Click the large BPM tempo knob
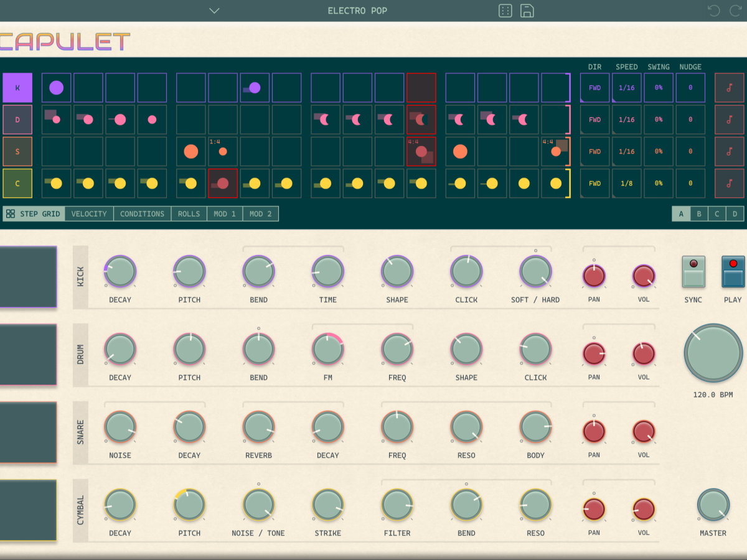Image resolution: width=747 pixels, height=560 pixels. [x=713, y=353]
